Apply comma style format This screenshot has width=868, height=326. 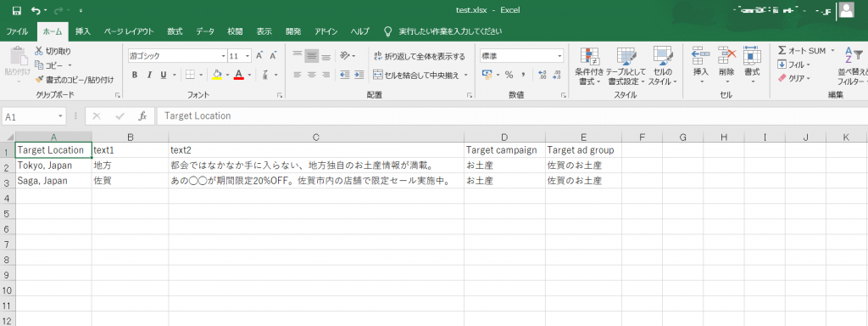[x=523, y=75]
